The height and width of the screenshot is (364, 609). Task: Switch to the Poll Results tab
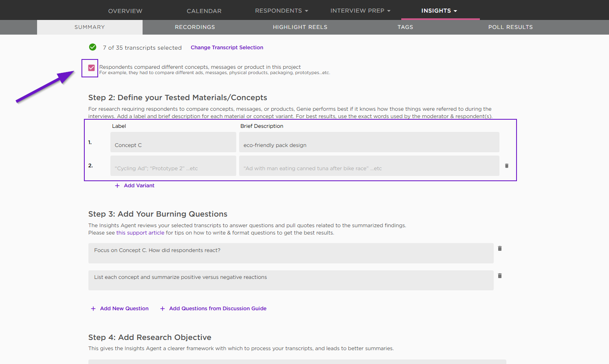point(510,27)
